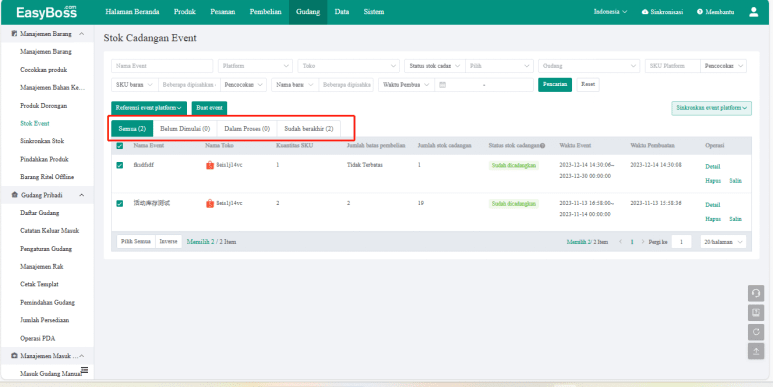The image size is (774, 387).
Task: Click the Pergi ke page number field
Action: tap(681, 242)
